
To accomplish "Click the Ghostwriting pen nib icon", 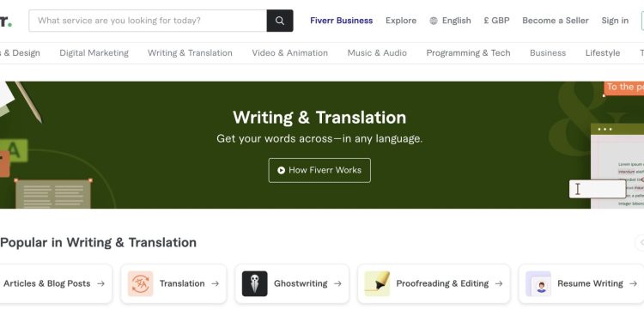I will pos(255,283).
